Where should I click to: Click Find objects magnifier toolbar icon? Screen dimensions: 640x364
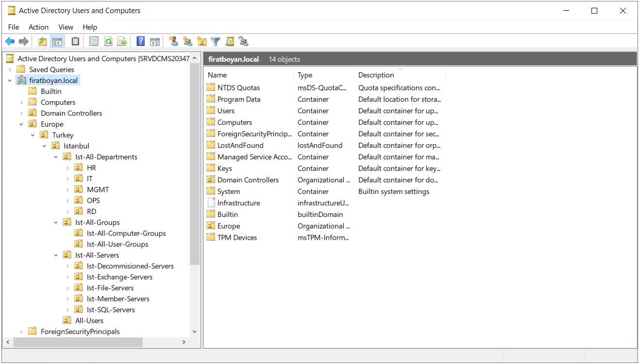pyautogui.click(x=230, y=42)
